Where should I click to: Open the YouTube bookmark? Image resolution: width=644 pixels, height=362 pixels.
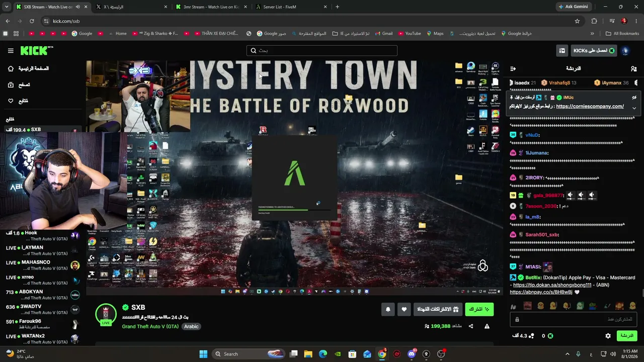pyautogui.click(x=409, y=34)
